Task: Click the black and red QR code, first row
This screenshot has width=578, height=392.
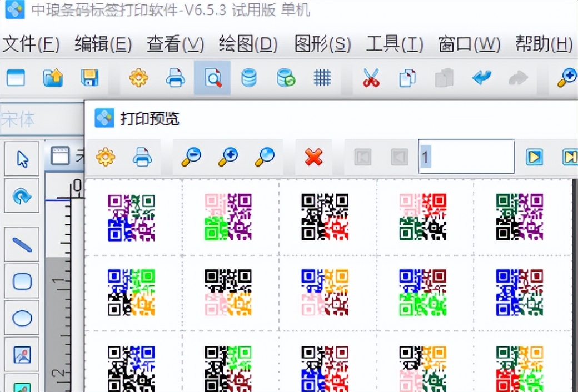Action: click(325, 217)
